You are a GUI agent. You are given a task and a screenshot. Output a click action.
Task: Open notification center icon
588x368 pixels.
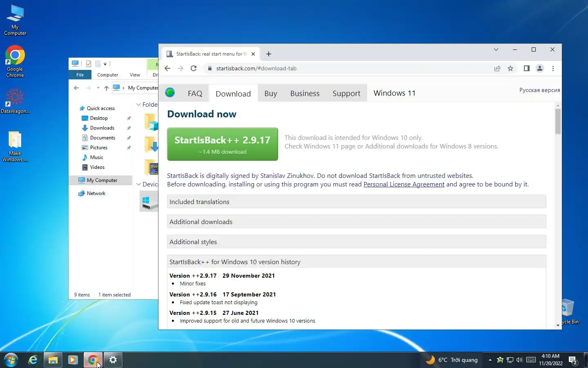573,360
